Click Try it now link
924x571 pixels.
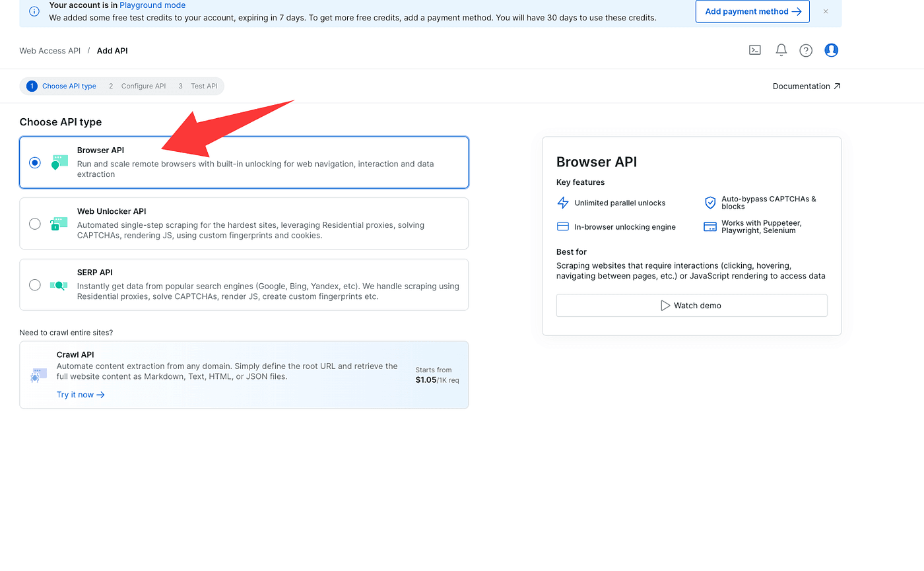(x=81, y=395)
